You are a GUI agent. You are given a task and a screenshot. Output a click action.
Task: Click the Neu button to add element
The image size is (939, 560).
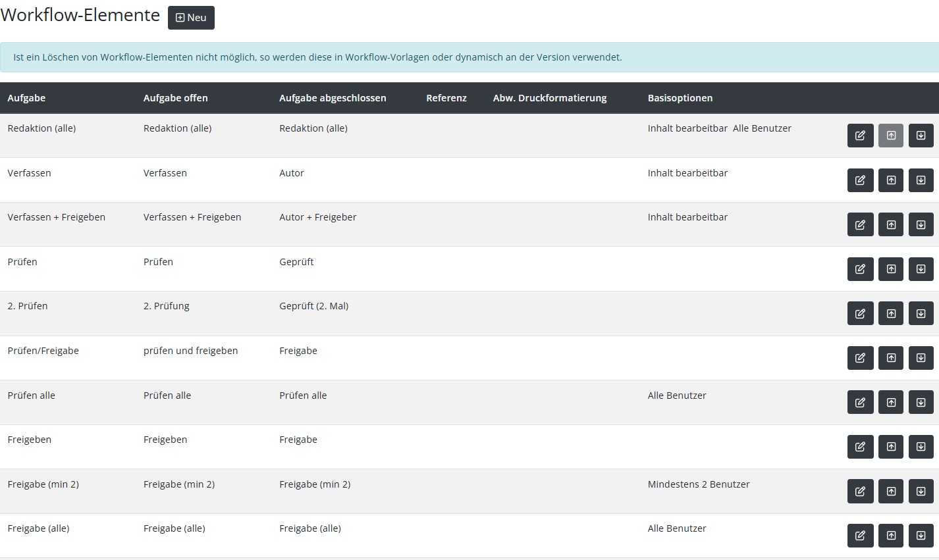[x=191, y=18]
